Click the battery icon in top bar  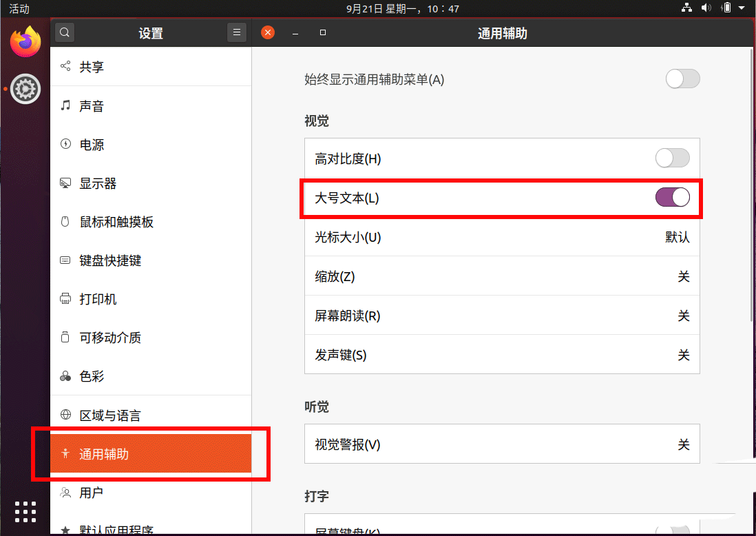point(726,8)
